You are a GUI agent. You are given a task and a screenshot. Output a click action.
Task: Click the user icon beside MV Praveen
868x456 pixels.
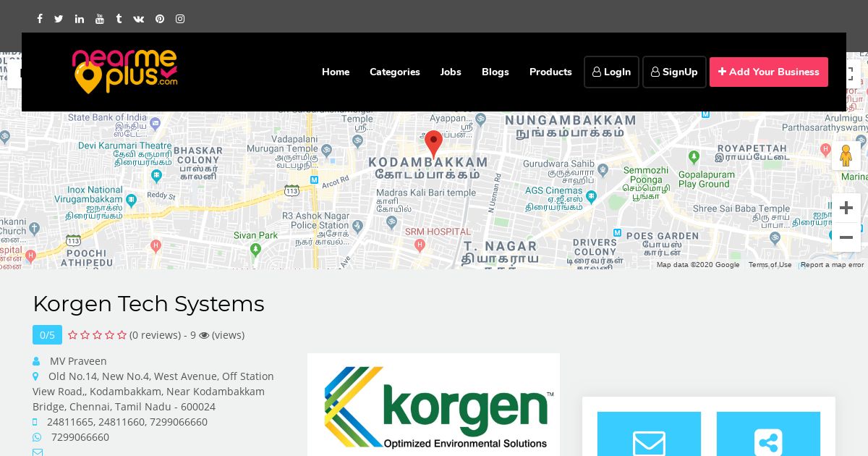point(36,361)
